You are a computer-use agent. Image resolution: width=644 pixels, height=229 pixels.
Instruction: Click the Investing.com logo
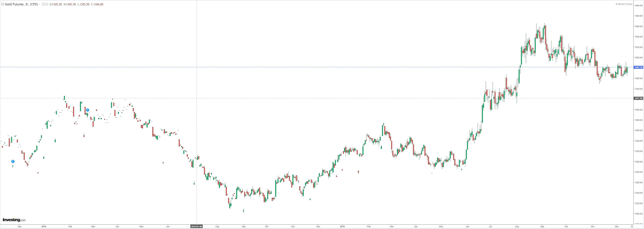14,220
